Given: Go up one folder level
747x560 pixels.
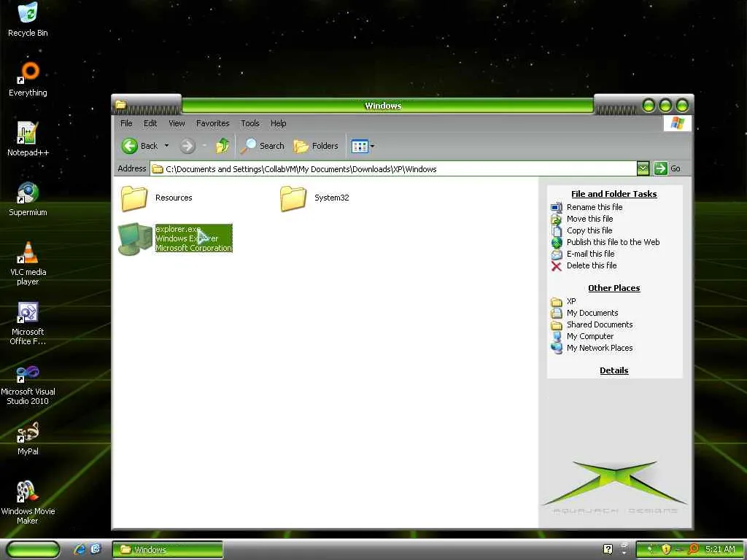Looking at the screenshot, I should tap(222, 146).
